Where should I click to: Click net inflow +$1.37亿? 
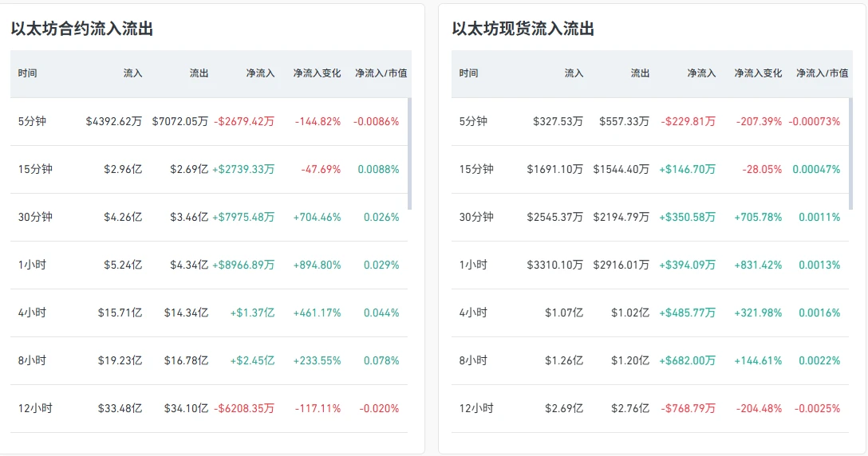coord(252,313)
